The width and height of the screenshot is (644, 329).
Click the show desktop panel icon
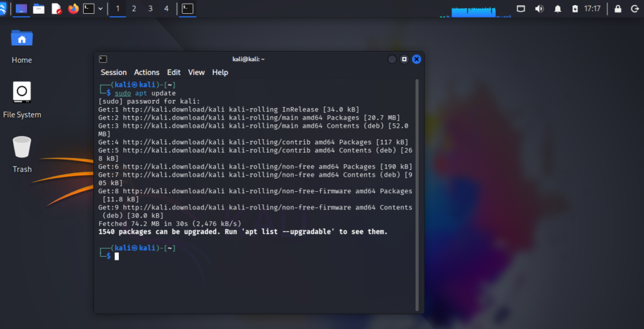coord(21,9)
